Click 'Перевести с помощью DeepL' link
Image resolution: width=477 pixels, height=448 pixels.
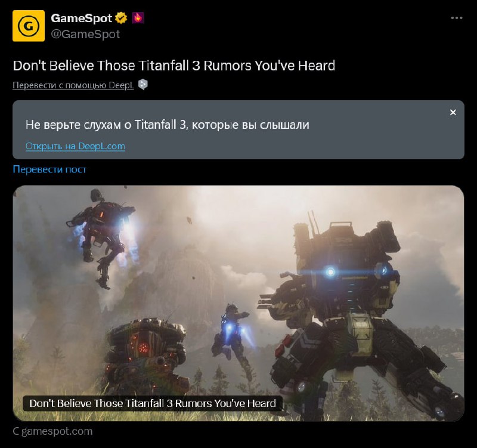pyautogui.click(x=73, y=85)
